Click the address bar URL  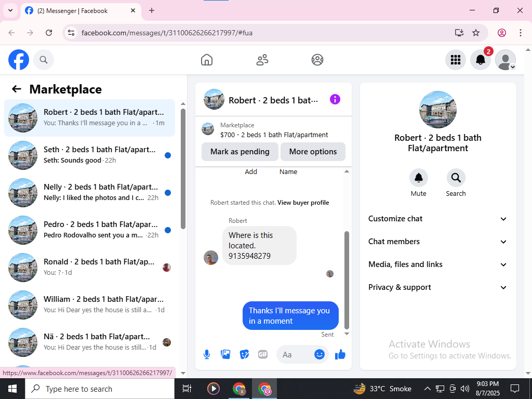pos(167,33)
